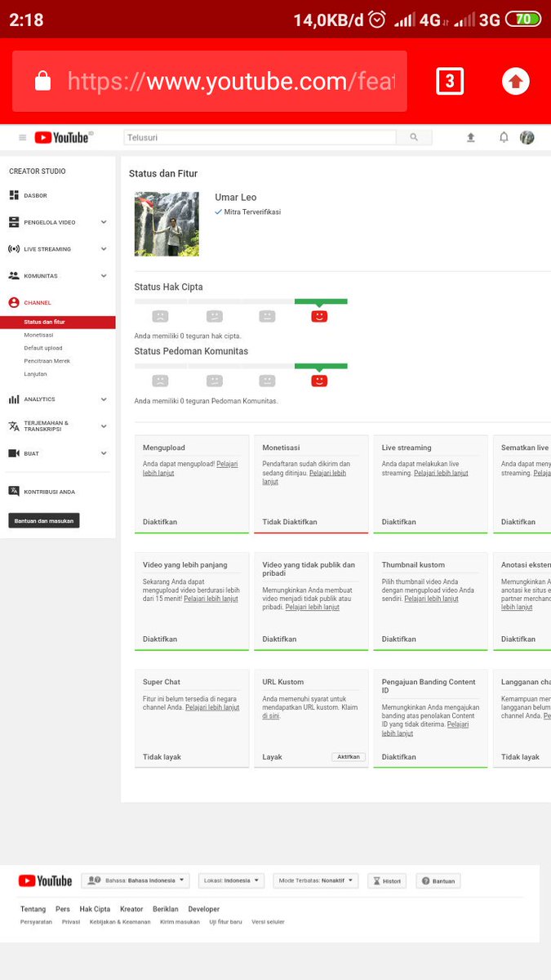Viewport: 551px width, 980px height.
Task: Click the Versi seluler footer link
Action: tap(269, 922)
